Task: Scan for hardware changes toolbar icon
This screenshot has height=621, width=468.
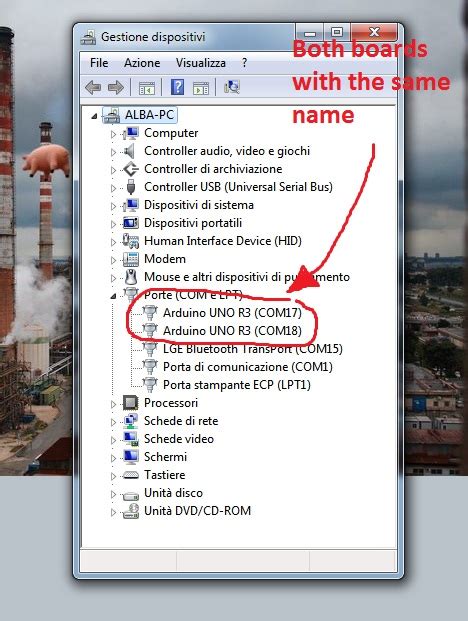Action: (x=232, y=87)
